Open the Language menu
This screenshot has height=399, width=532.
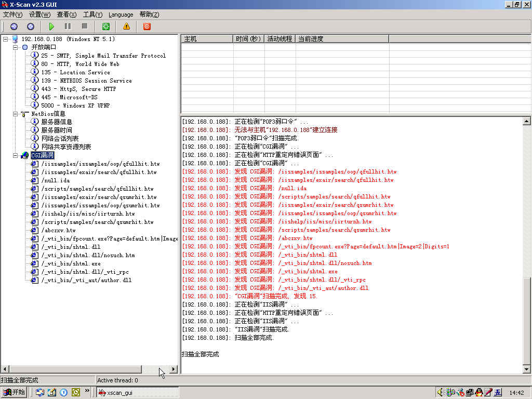[x=121, y=15]
